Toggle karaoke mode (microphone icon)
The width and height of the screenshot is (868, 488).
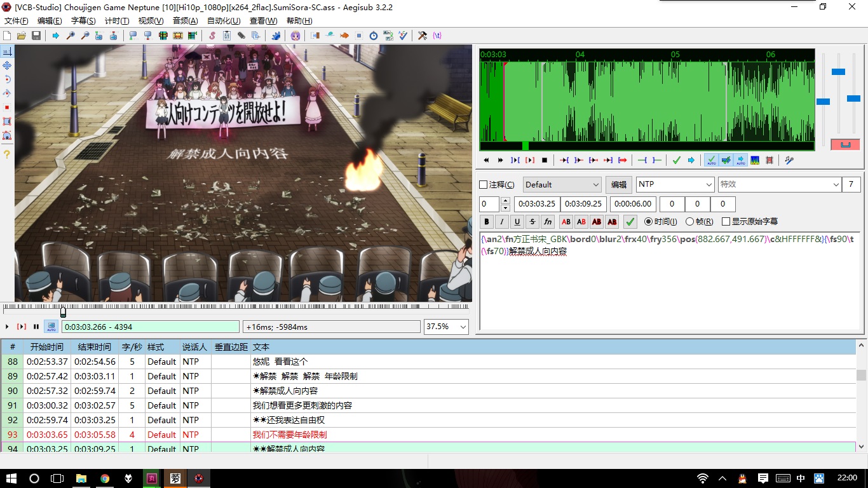789,160
